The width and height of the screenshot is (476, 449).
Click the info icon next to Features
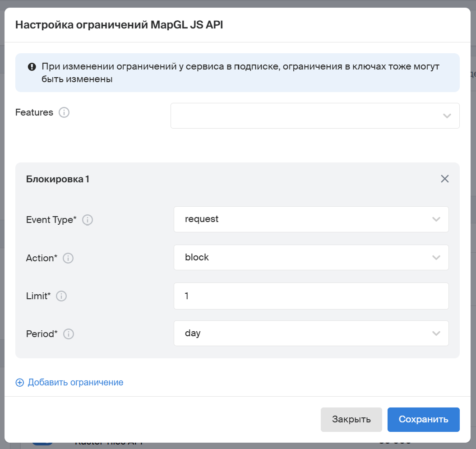[64, 113]
